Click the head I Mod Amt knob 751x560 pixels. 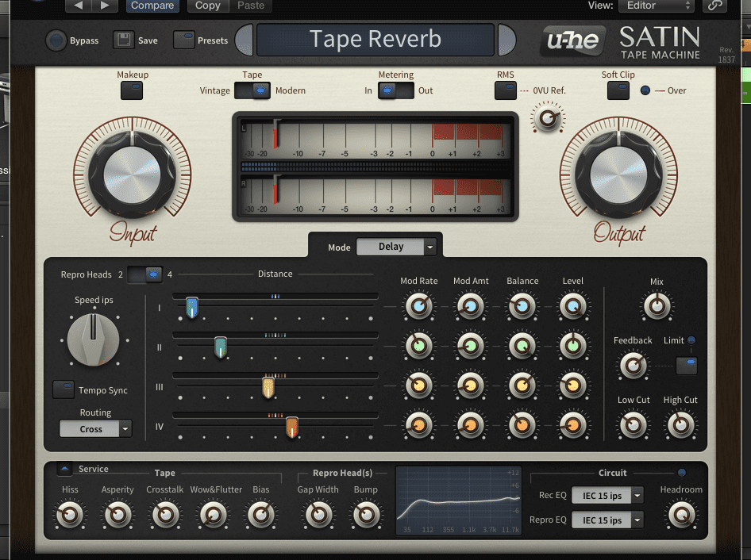pos(470,307)
